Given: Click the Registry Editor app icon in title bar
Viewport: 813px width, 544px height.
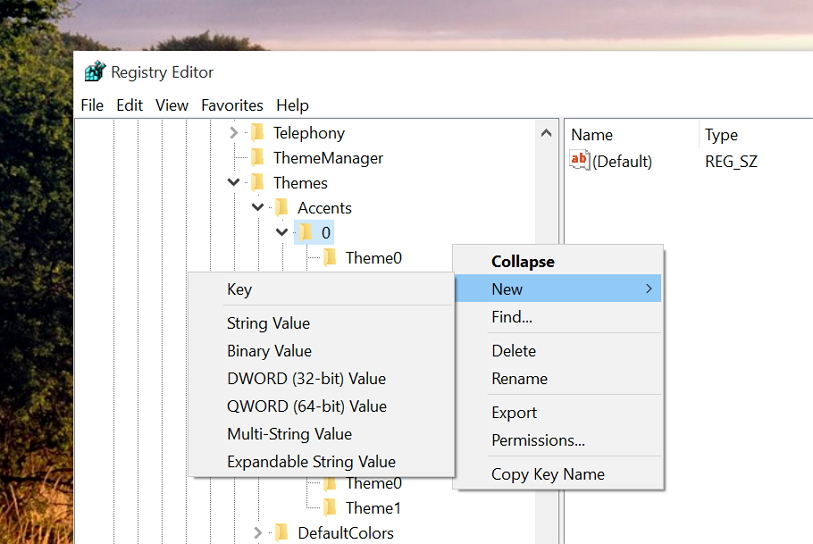Looking at the screenshot, I should [x=95, y=72].
